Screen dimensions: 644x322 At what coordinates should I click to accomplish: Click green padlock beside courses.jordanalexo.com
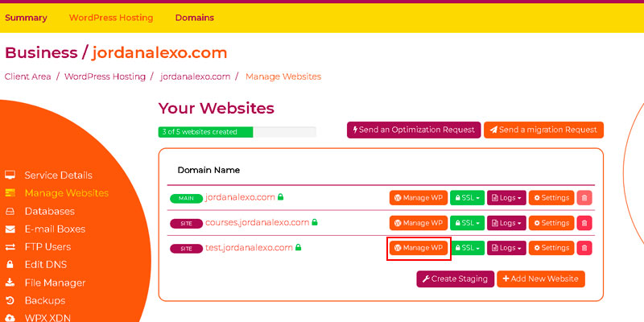tap(315, 222)
